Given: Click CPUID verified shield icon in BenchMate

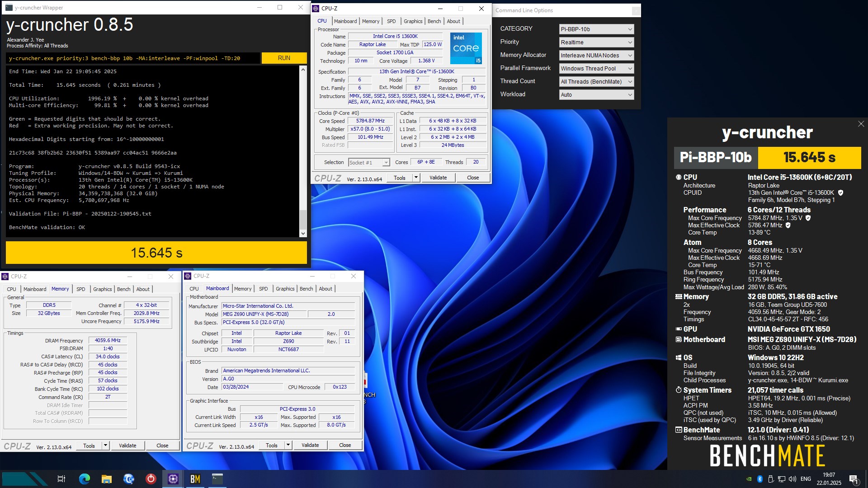Looking at the screenshot, I should [x=840, y=193].
